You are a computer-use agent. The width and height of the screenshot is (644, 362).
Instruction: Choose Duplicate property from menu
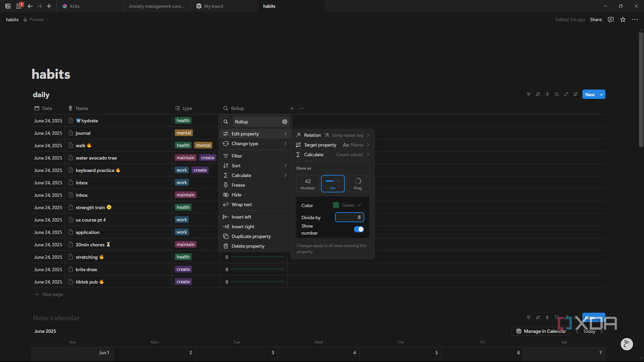coord(255,236)
